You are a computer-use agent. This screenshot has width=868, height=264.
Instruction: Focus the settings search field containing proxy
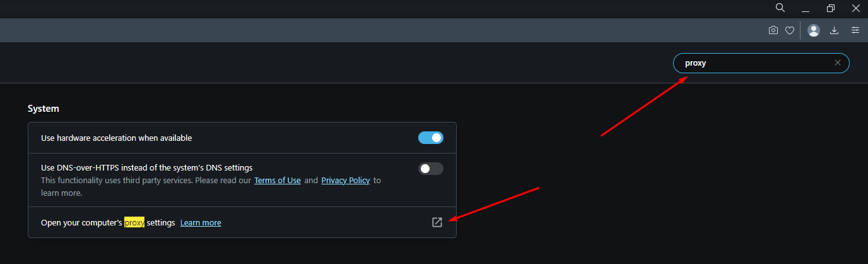pos(761,63)
